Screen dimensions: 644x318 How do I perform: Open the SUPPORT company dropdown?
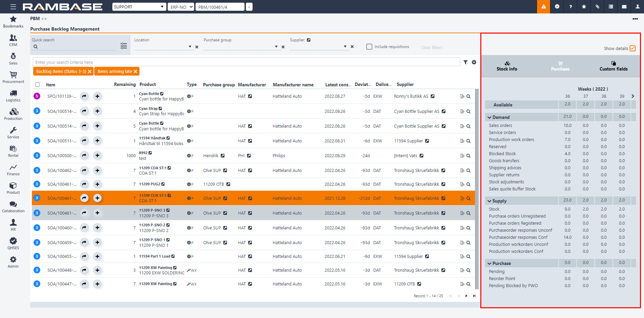point(139,7)
